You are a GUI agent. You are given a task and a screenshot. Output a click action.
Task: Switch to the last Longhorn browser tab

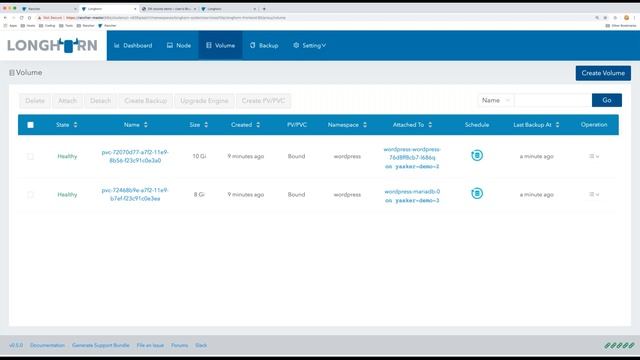coord(229,9)
